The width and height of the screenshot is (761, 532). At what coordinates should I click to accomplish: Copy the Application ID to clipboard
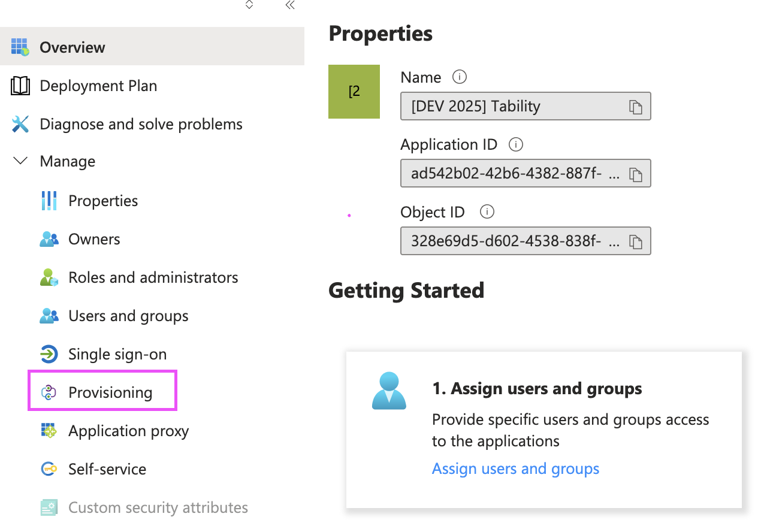point(635,174)
